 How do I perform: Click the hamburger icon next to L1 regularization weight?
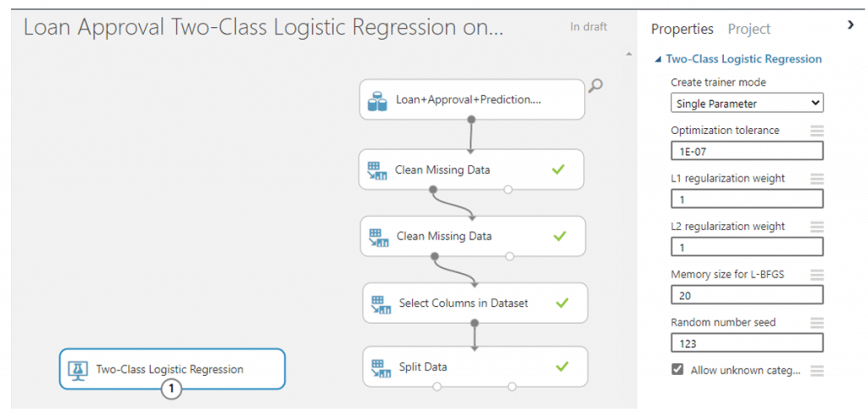(x=817, y=179)
